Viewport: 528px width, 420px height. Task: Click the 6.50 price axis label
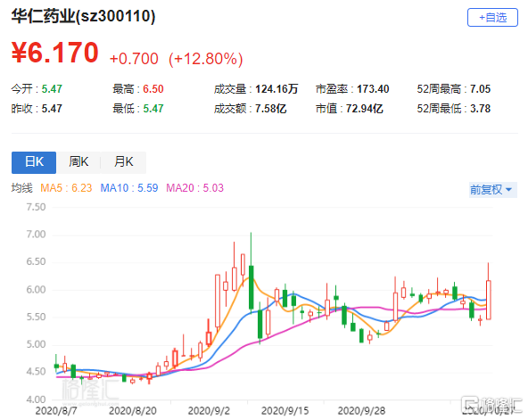(x=36, y=261)
